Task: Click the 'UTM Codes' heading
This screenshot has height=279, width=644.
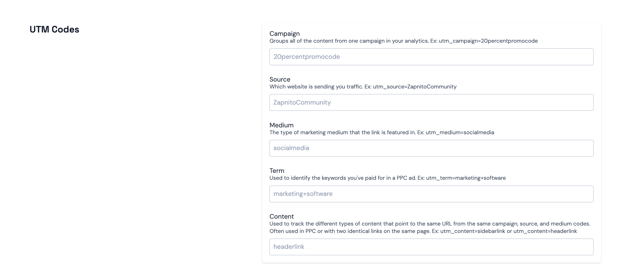Action: [x=54, y=29]
